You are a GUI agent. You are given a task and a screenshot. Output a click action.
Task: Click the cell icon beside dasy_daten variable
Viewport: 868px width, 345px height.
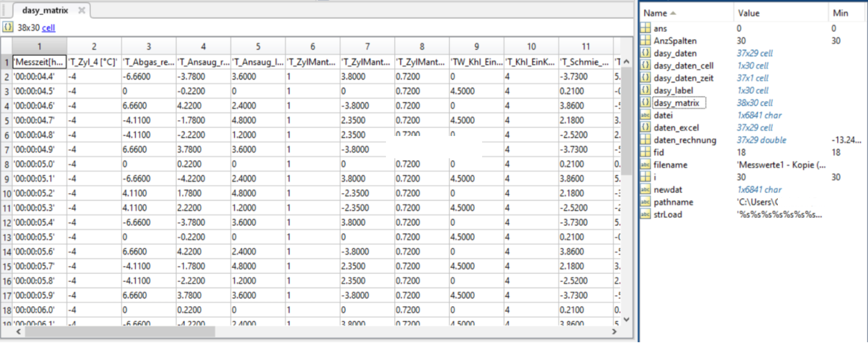pyautogui.click(x=645, y=53)
